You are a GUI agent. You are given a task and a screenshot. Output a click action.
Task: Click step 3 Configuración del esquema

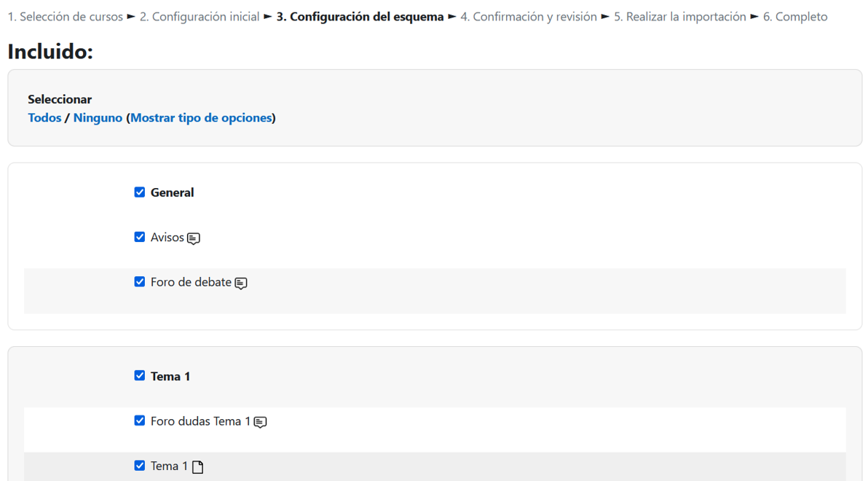click(x=360, y=17)
